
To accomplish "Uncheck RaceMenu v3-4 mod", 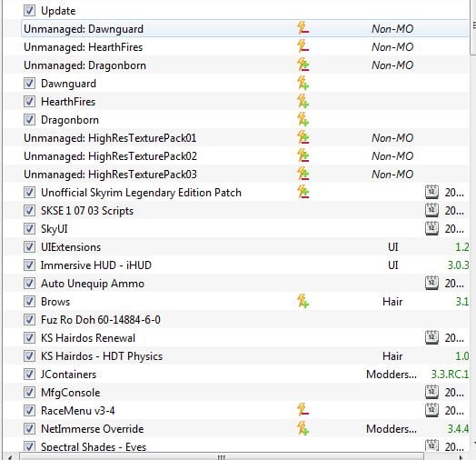I will point(29,411).
